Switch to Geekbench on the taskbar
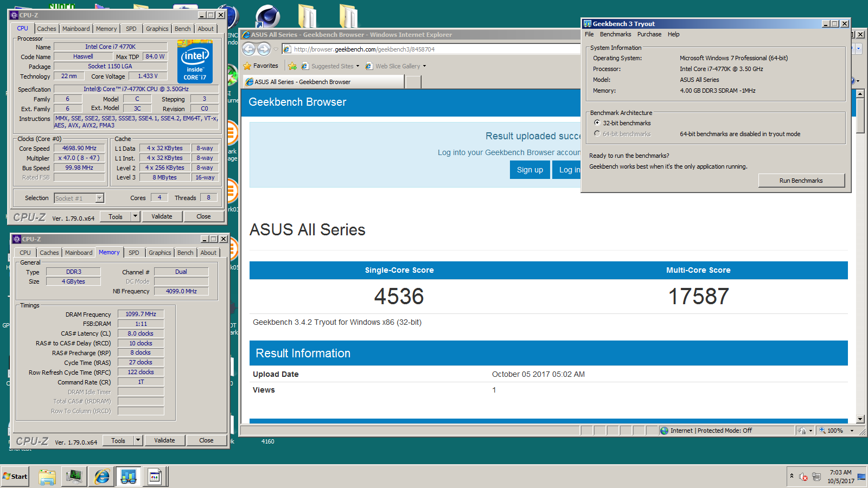Screen dimensions: 868x488 [x=129, y=477]
